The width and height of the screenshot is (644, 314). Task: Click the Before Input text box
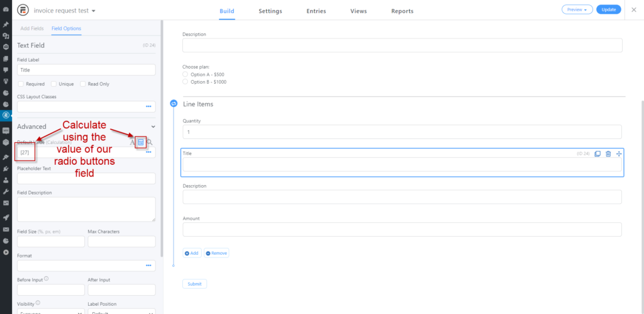51,289
